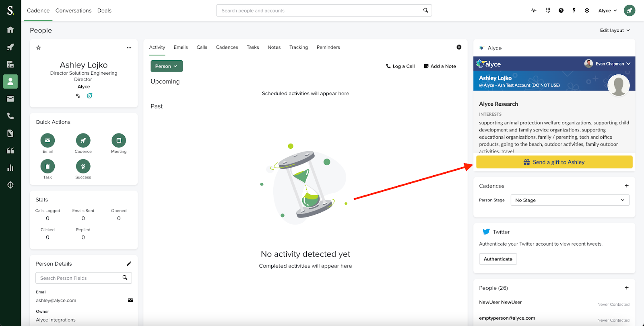Select the Activity tab
The image size is (644, 326).
pyautogui.click(x=157, y=47)
